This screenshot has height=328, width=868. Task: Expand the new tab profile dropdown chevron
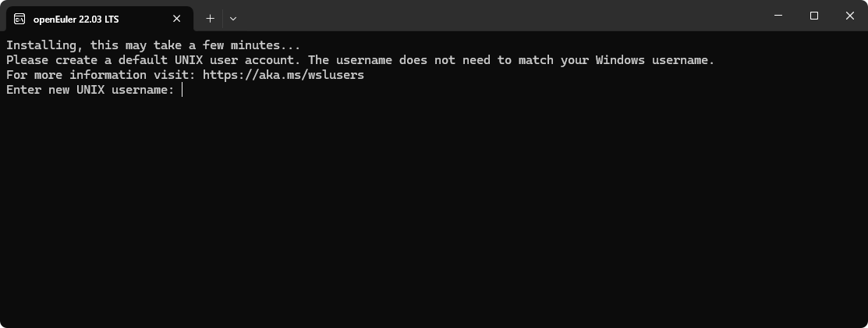pos(233,18)
